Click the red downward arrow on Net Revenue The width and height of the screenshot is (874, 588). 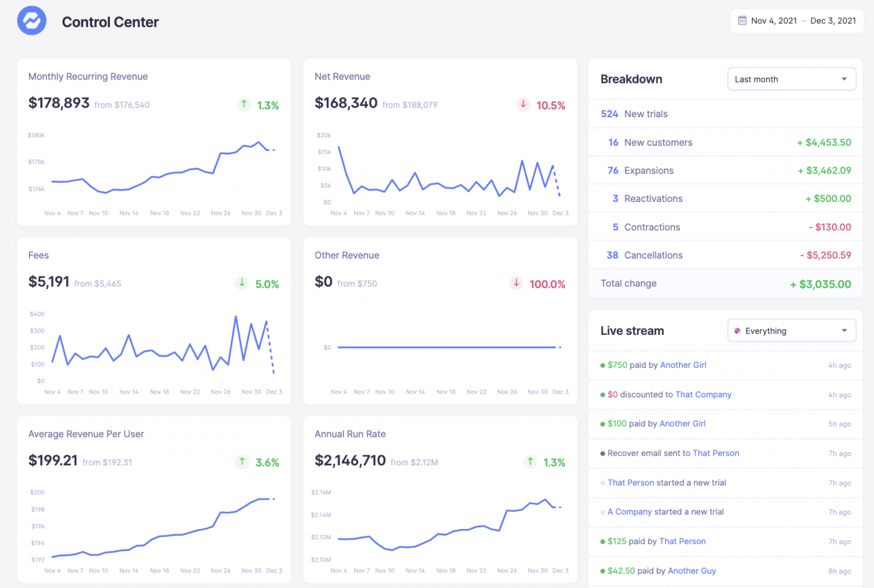(523, 105)
